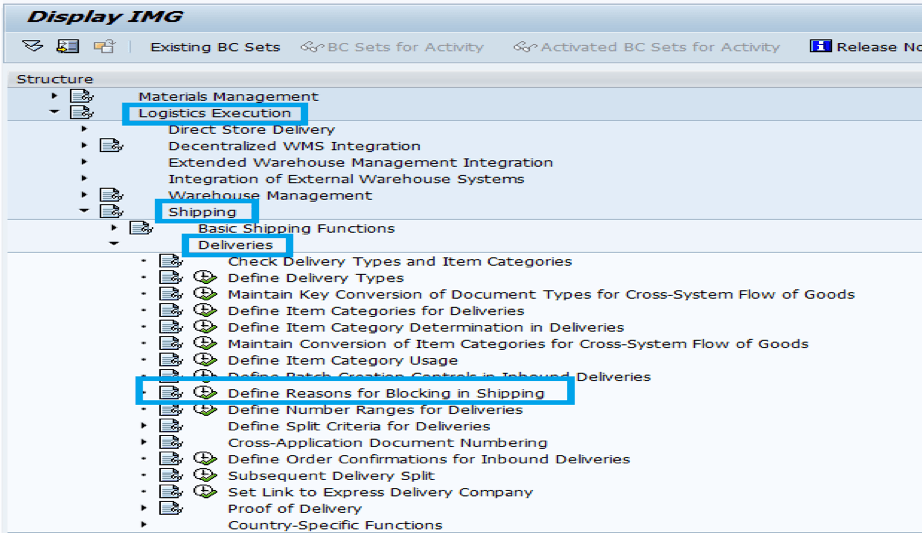Select Logistics Execution tree row text

coord(215,113)
